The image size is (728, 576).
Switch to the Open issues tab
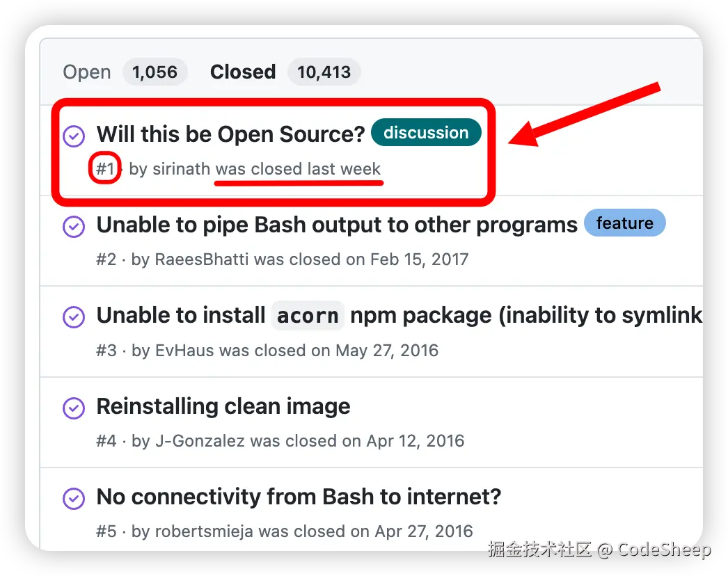[x=87, y=72]
